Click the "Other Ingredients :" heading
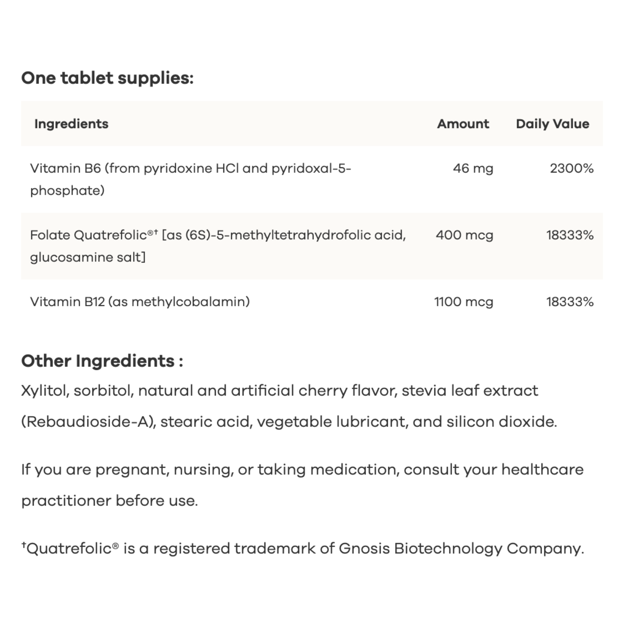Image resolution: width=644 pixels, height=644 pixels. click(x=102, y=361)
